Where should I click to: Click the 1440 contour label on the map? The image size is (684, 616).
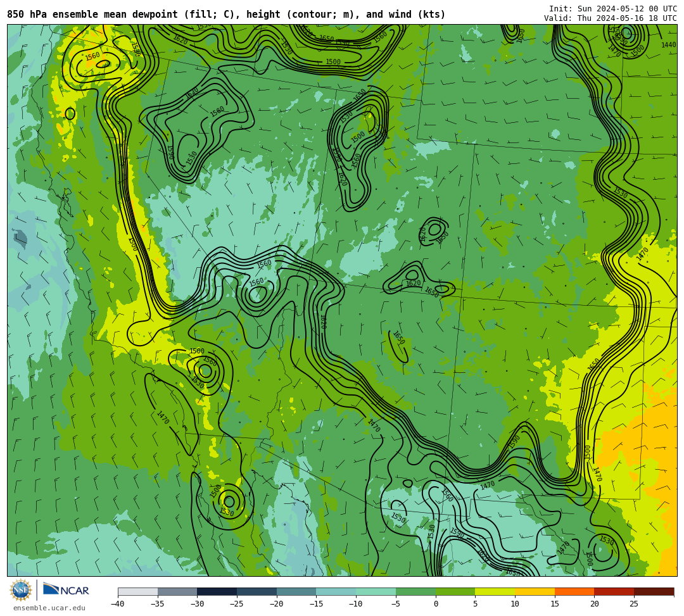point(668,45)
